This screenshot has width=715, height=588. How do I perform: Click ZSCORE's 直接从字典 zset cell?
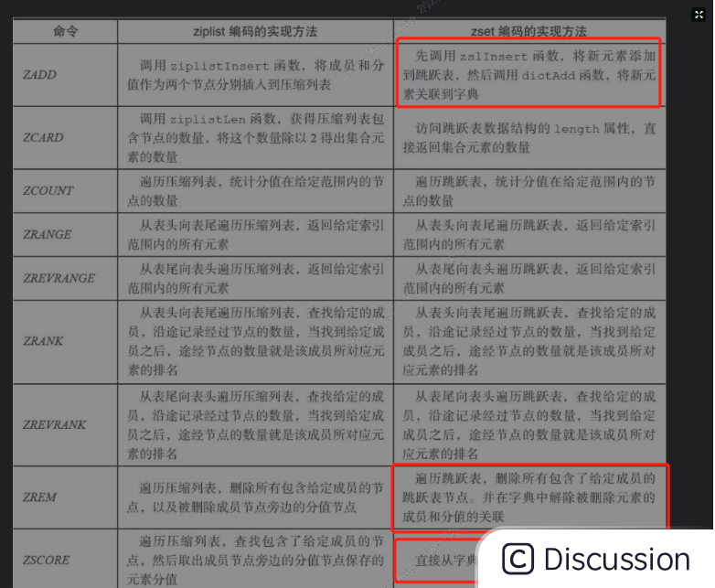tap(436, 561)
